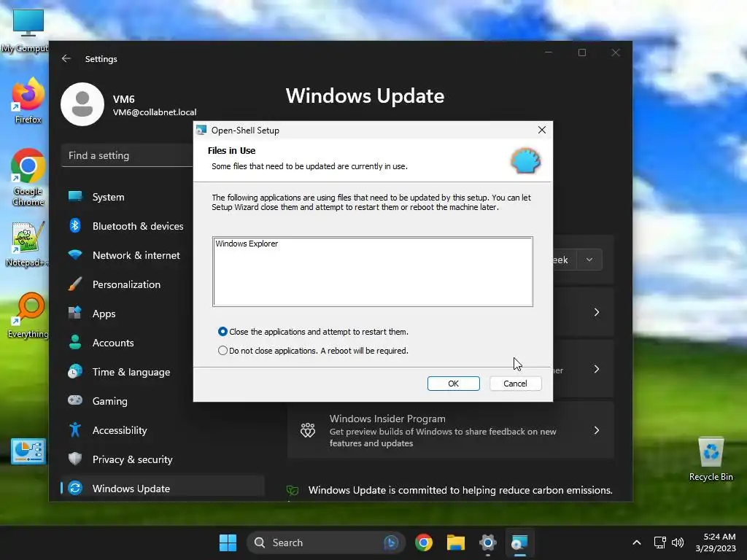Select Windows Explorer in the files list
The height and width of the screenshot is (560, 747).
pyautogui.click(x=247, y=244)
